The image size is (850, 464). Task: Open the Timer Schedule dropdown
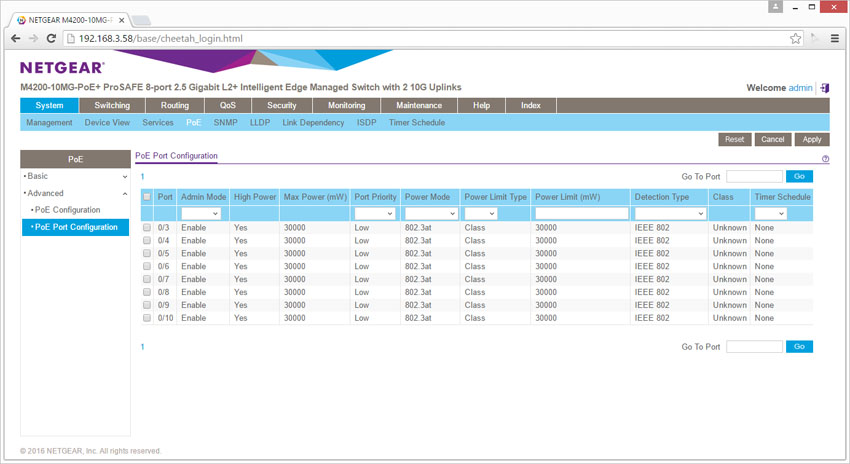[x=770, y=214]
